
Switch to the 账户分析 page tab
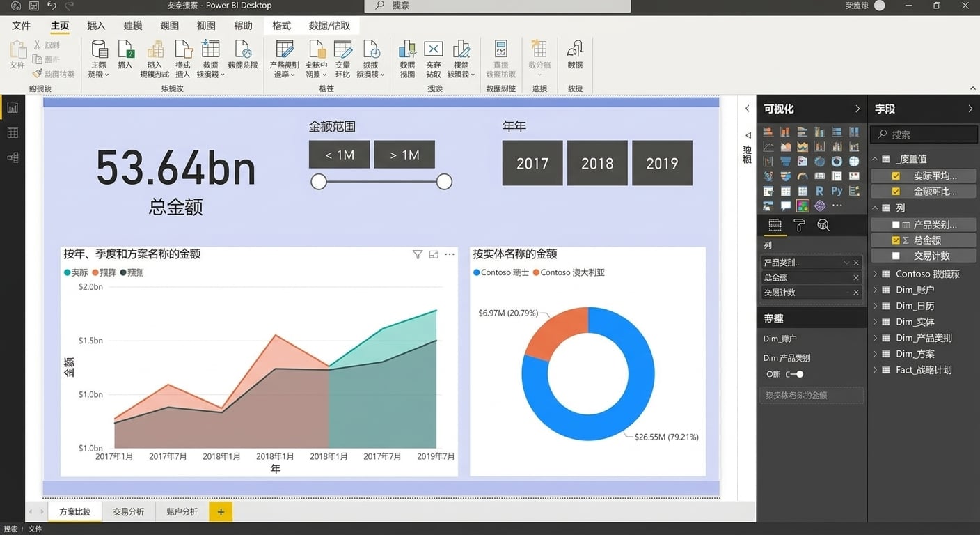pos(182,512)
